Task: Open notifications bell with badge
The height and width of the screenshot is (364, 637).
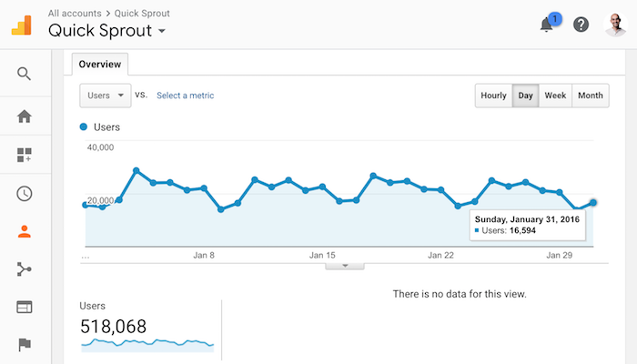Action: (x=550, y=23)
